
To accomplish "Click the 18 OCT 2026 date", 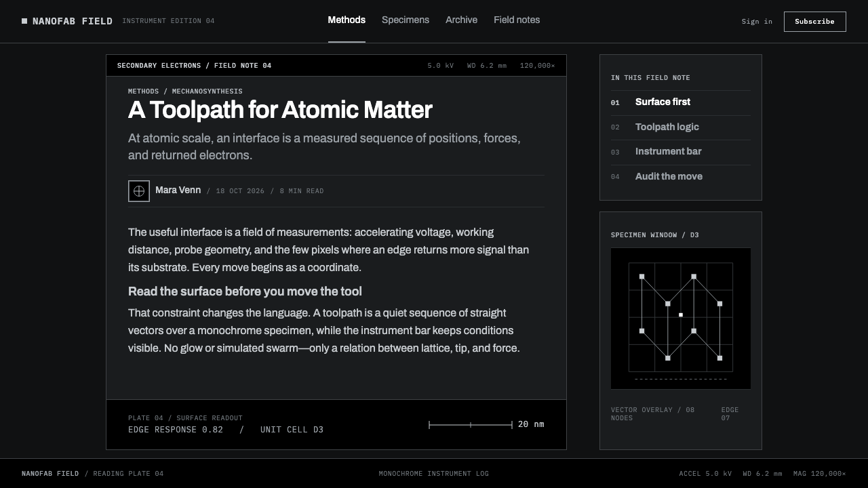I will (x=240, y=191).
